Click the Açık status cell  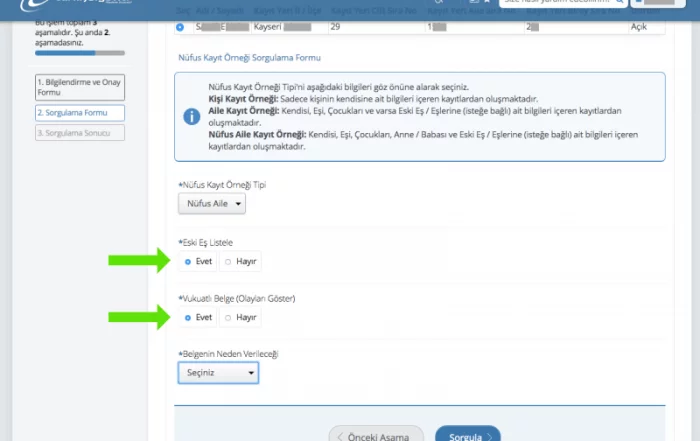tap(646, 27)
